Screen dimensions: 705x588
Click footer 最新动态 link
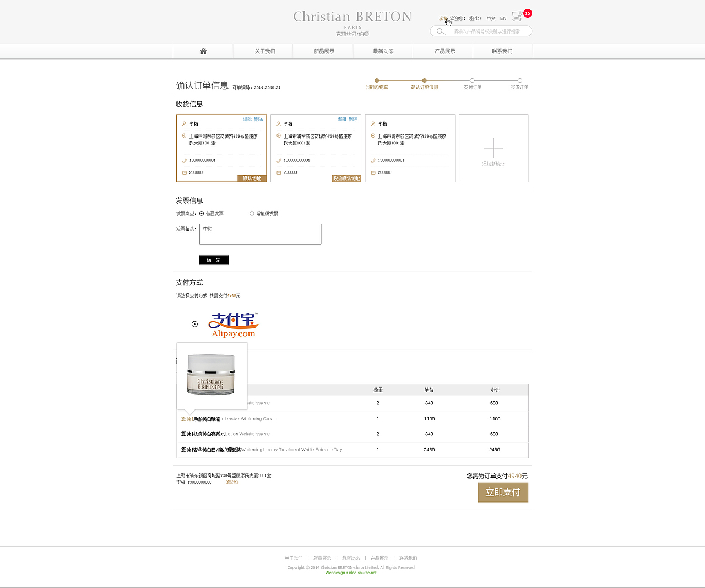tap(351, 558)
